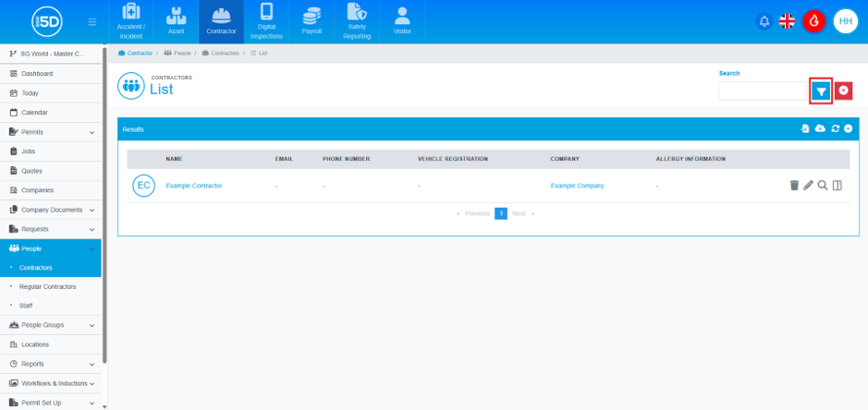This screenshot has width=868, height=410.
Task: Change language via UK flag
Action: [x=787, y=21]
